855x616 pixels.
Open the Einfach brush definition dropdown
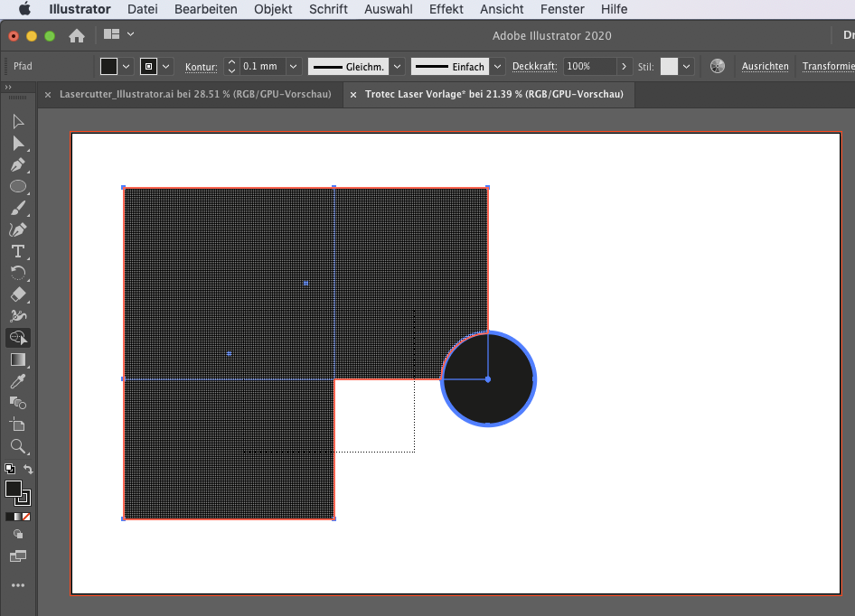497,66
